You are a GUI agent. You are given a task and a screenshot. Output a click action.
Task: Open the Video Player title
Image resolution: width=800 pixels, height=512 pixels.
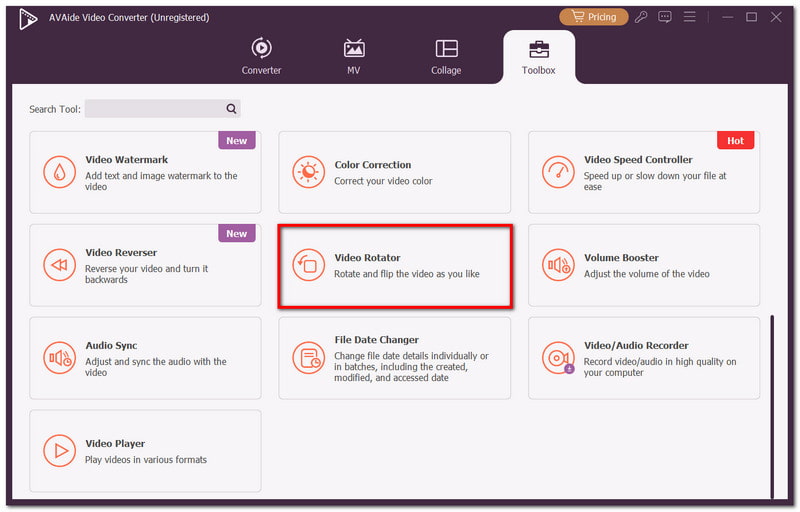[x=115, y=443]
